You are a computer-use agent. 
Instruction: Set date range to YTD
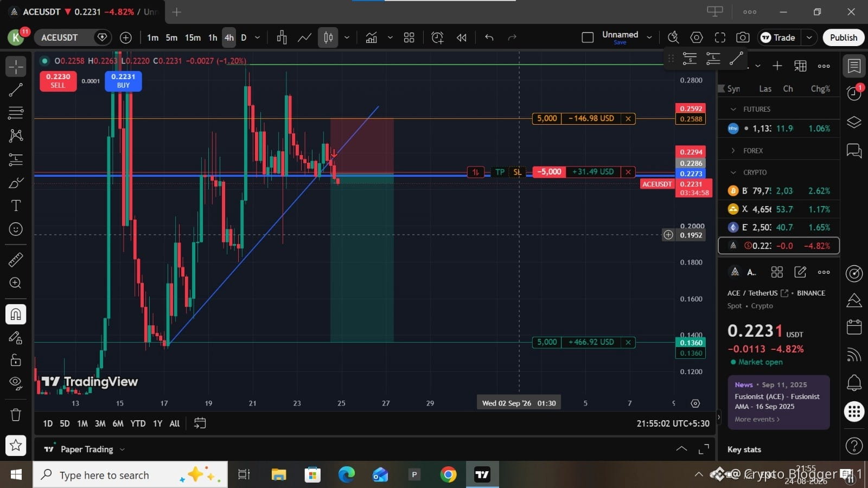138,423
